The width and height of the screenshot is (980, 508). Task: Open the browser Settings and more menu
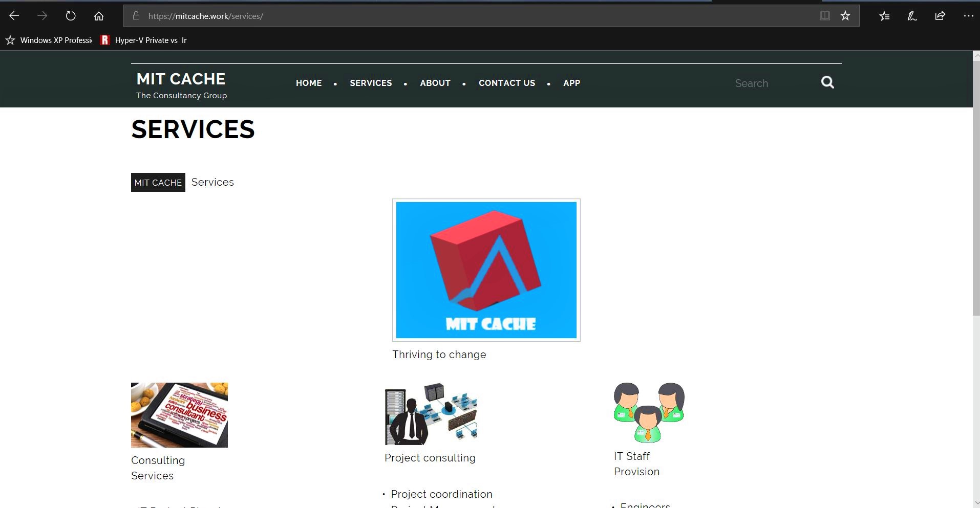(x=968, y=16)
